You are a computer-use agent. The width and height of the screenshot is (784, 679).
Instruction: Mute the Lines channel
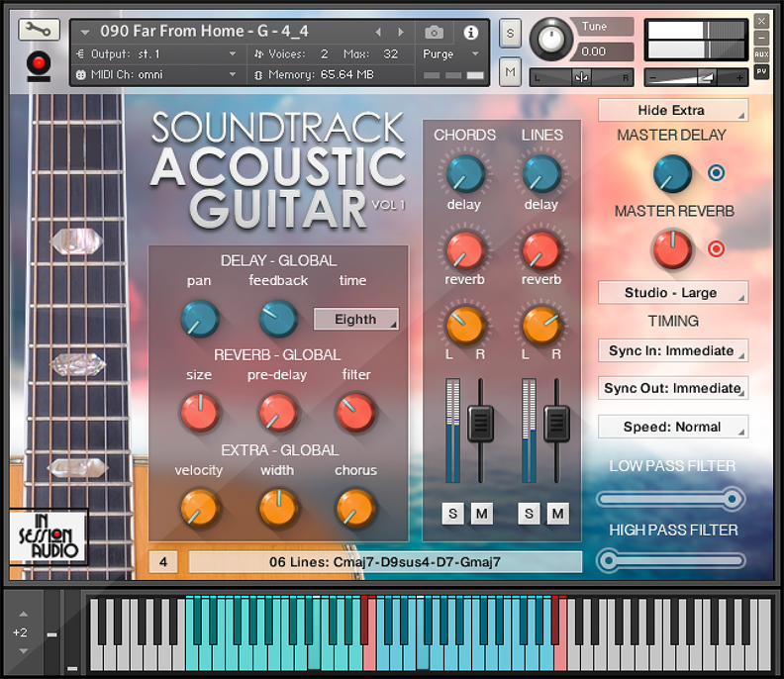pyautogui.click(x=558, y=514)
